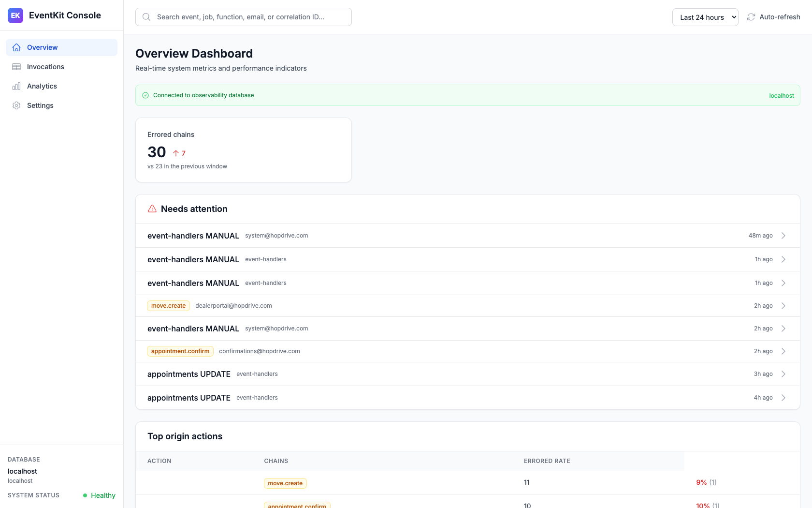Viewport: 812px width, 508px height.
Task: Click the Settings gear icon
Action: point(16,105)
